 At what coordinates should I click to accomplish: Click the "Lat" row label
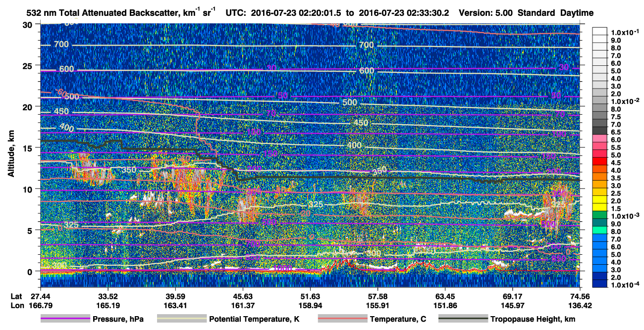(15, 296)
